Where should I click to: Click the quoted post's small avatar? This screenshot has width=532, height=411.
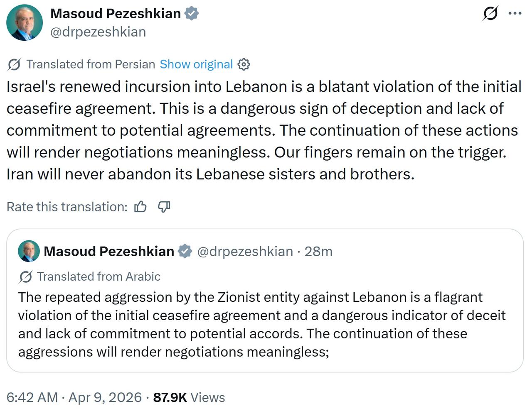[29, 251]
